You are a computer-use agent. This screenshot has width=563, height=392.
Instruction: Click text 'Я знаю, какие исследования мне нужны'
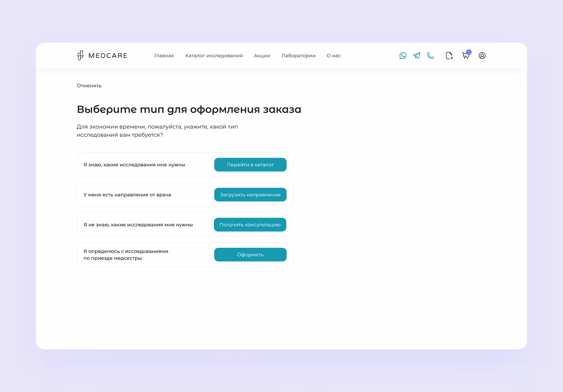(134, 165)
